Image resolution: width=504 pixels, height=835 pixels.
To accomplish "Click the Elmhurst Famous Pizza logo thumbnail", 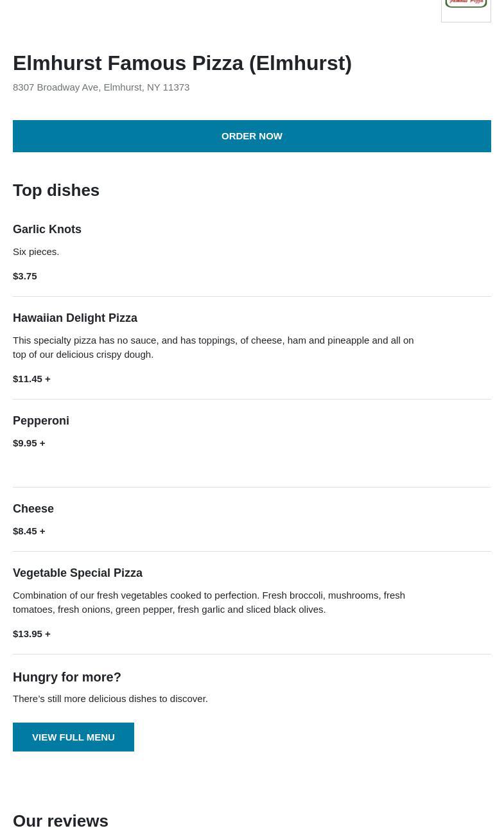I will click(465, 9).
